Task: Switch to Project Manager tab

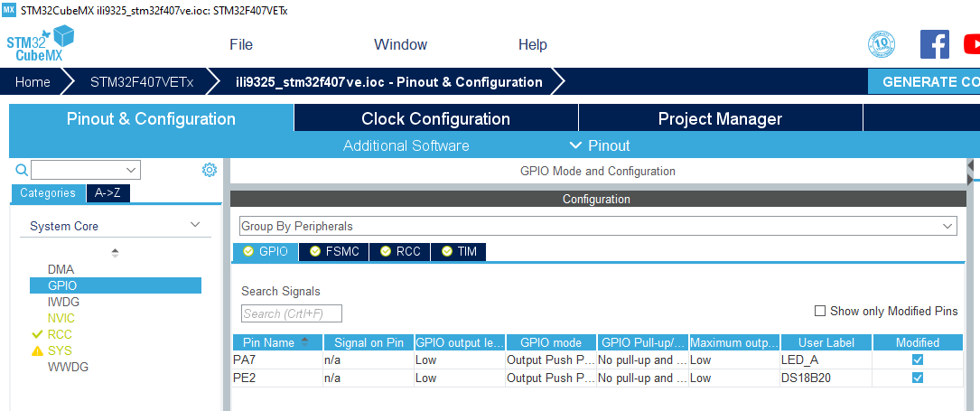Action: [x=720, y=118]
